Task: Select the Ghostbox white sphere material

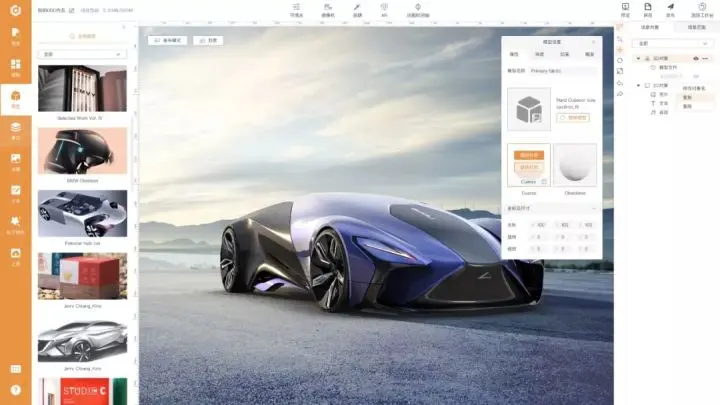Action: tap(575, 163)
